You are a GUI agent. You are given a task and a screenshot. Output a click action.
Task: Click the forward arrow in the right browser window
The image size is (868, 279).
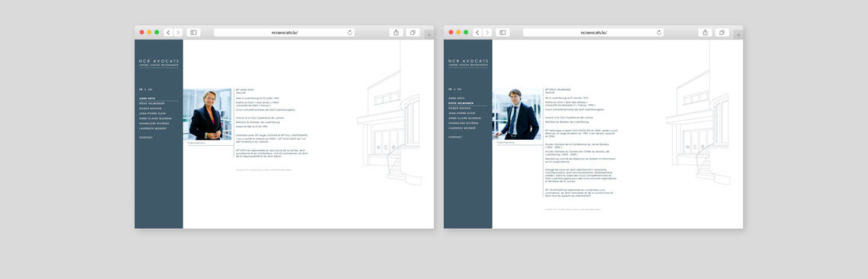(487, 33)
